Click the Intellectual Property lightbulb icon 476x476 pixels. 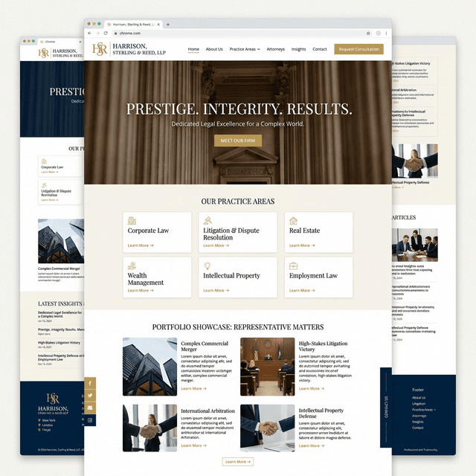click(x=208, y=266)
